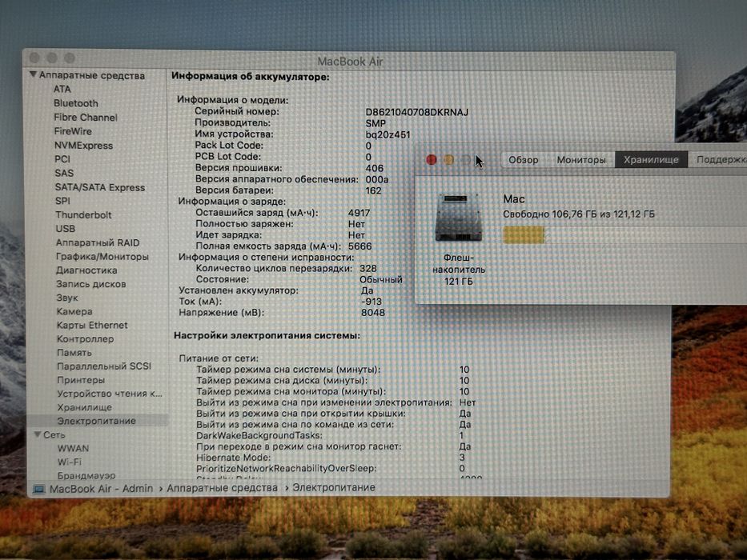Image resolution: width=747 pixels, height=560 pixels.
Task: Open Звук in the sidebar
Action: pos(66,298)
